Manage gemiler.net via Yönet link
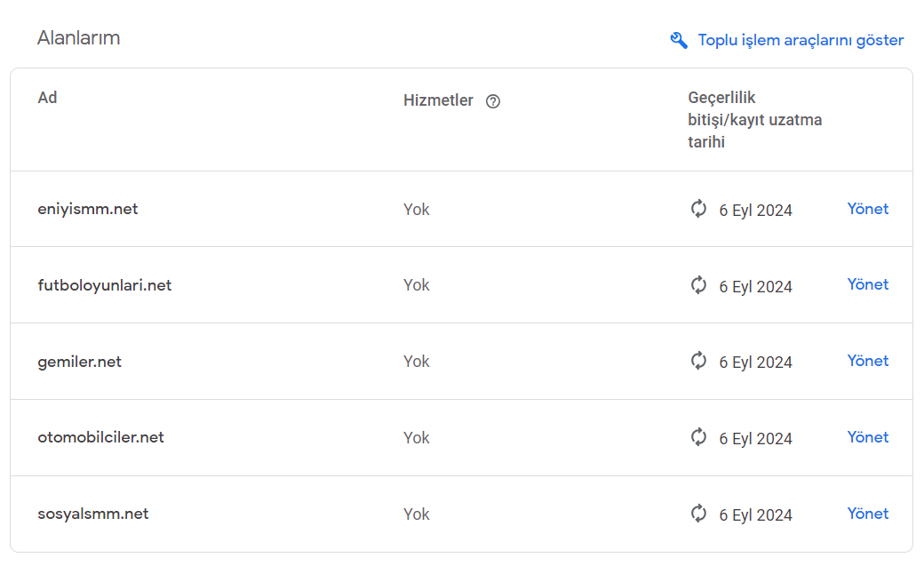Screen dimensions: 924x574 867,361
